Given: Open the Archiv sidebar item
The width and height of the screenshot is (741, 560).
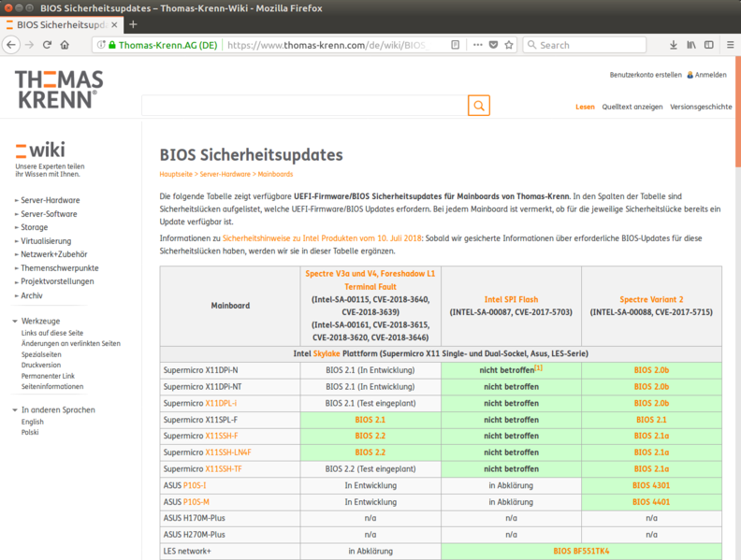Looking at the screenshot, I should (31, 295).
